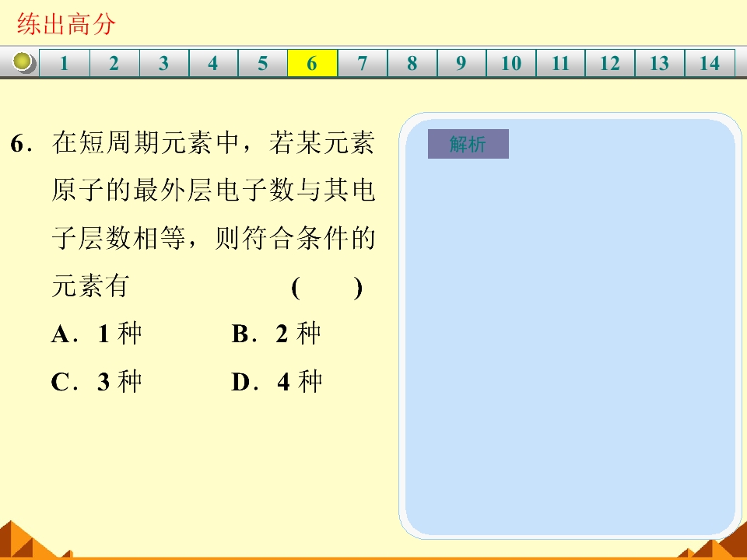Choose answer option B. 2 种

click(276, 334)
